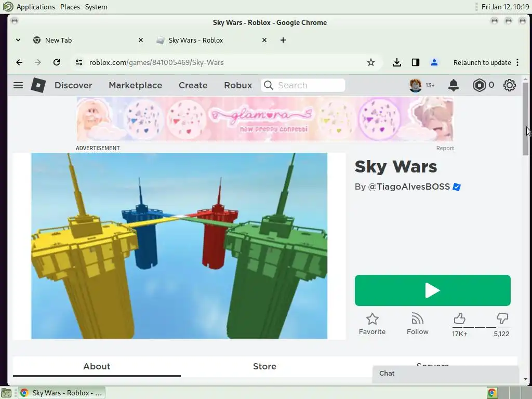Open the System menu
The height and width of the screenshot is (399, 532).
click(96, 7)
